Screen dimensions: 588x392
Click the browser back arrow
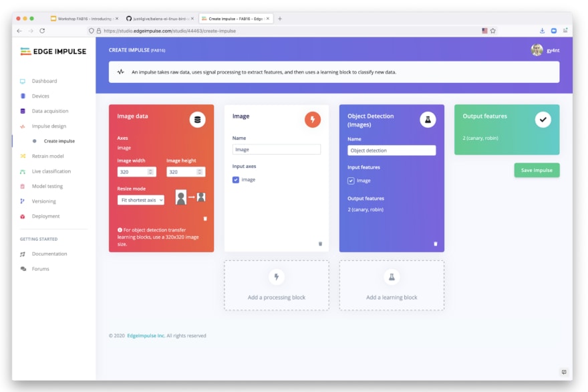coord(19,31)
